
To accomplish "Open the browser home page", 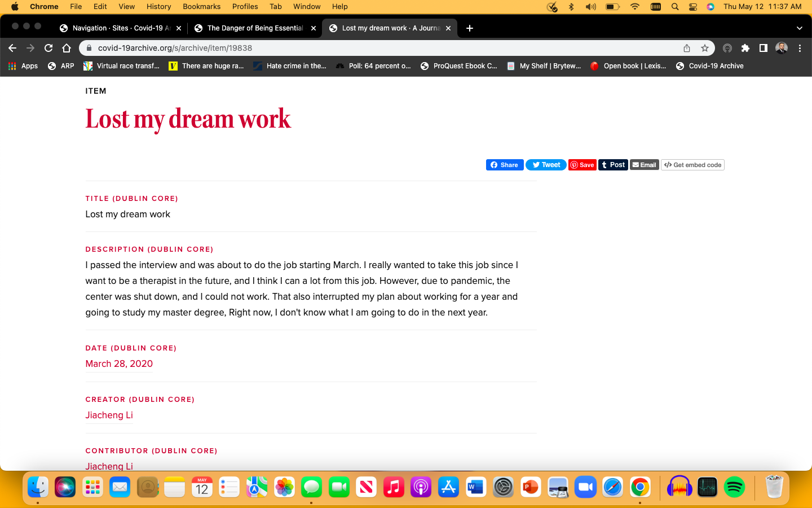I will click(67, 48).
